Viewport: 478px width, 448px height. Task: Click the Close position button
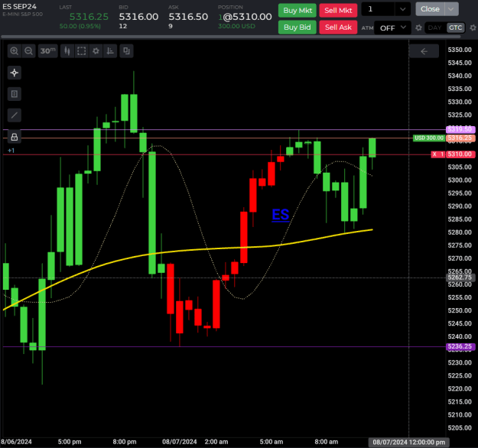pyautogui.click(x=430, y=9)
